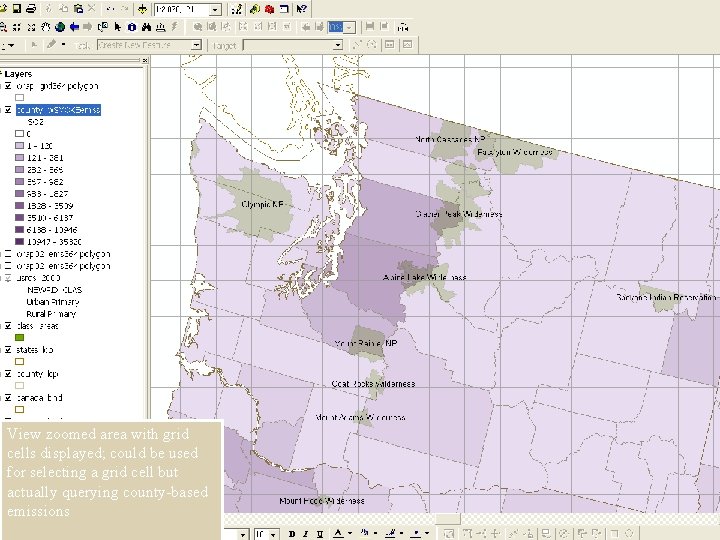
Task: Click the Print icon
Action: click(31, 8)
